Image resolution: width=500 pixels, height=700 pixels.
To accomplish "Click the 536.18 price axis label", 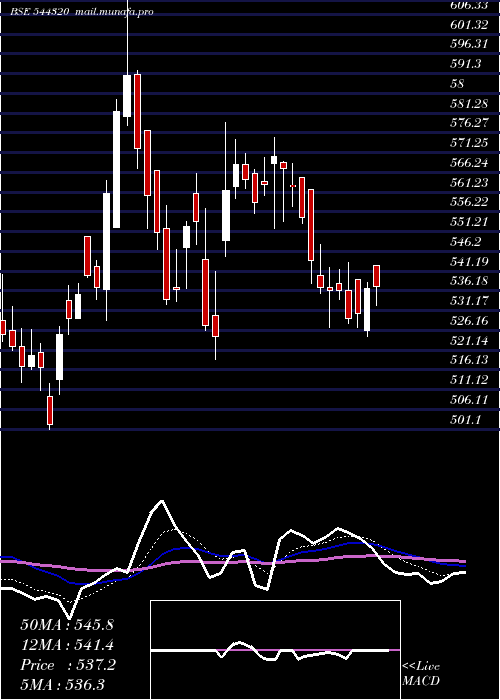I will pyautogui.click(x=468, y=281).
